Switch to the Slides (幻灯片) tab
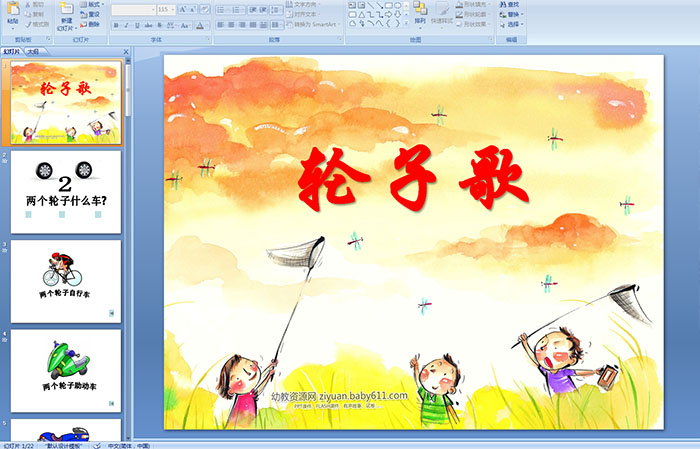Screen dimensions: 700x449 [12, 51]
